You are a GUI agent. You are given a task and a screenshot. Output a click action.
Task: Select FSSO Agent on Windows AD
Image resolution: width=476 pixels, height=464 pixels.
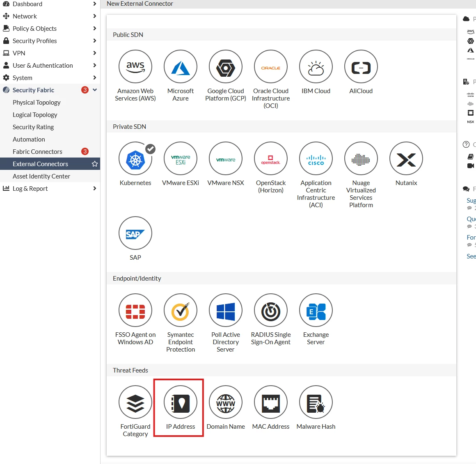[135, 310]
